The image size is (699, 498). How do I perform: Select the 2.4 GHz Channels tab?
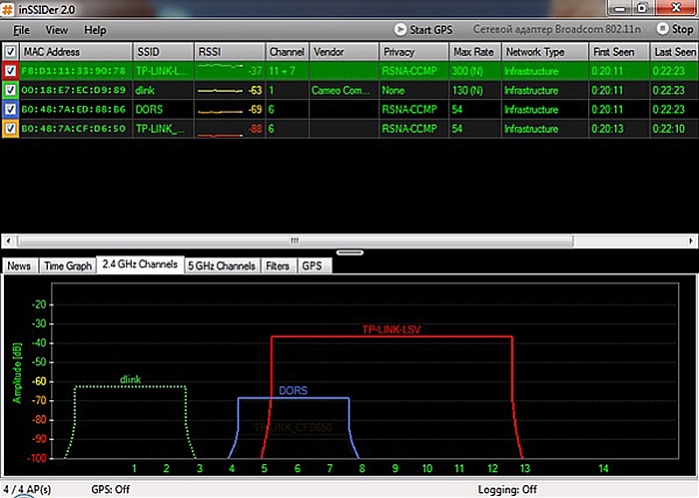tap(140, 264)
